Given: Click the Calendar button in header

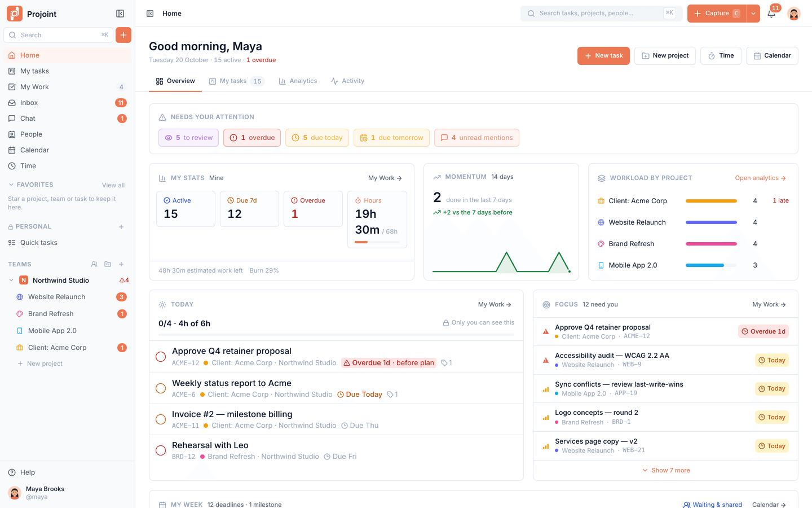Looking at the screenshot, I should click(x=772, y=56).
